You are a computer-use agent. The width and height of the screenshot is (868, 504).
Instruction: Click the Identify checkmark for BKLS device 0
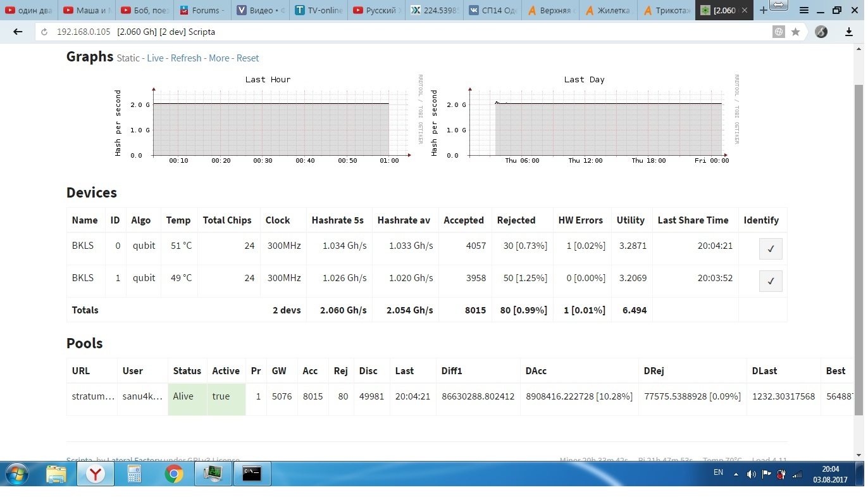pyautogui.click(x=771, y=249)
